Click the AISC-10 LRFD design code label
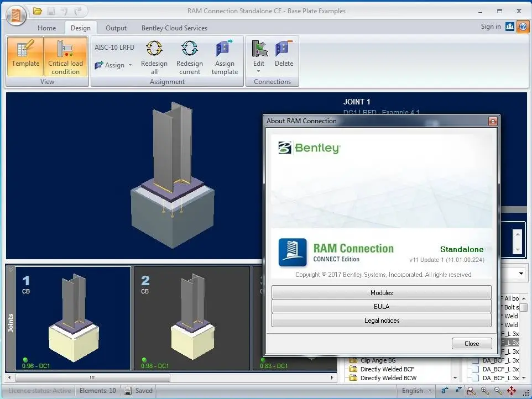The image size is (532, 399). click(114, 48)
